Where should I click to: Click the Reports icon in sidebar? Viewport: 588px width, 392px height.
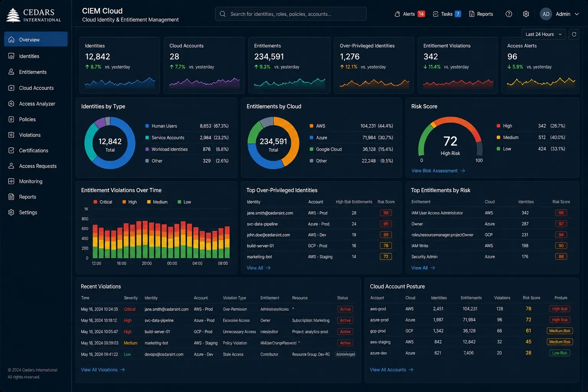point(11,197)
